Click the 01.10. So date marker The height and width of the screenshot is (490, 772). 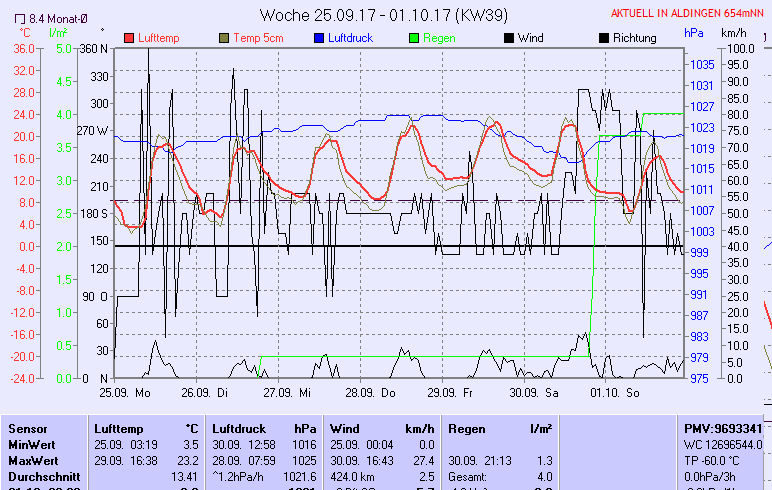615,393
